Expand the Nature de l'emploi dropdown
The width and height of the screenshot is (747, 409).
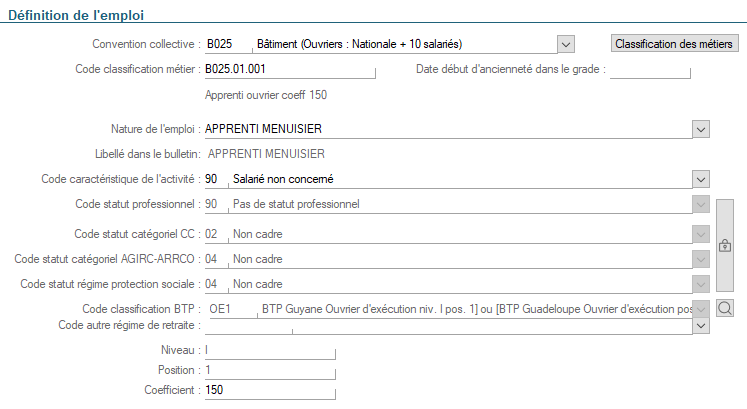coord(701,129)
